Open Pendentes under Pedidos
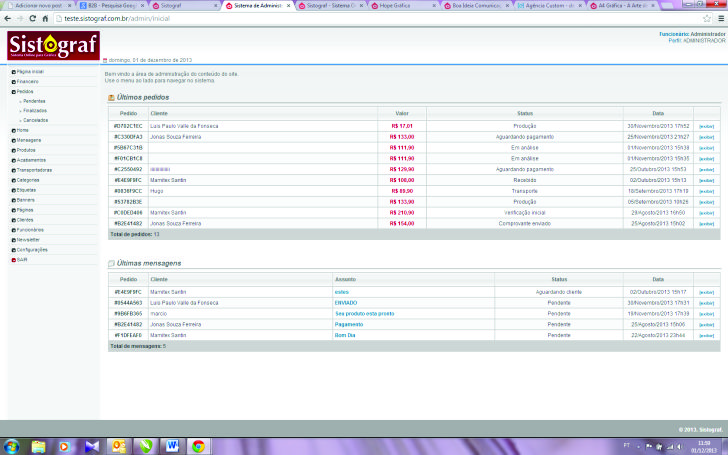Screen dimensions: 728x455 (x=34, y=101)
